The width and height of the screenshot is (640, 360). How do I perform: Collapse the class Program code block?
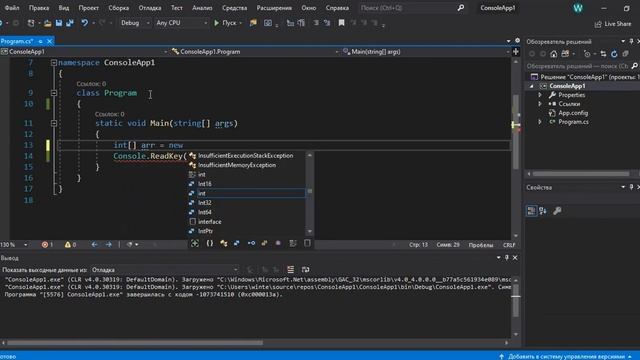53,93
